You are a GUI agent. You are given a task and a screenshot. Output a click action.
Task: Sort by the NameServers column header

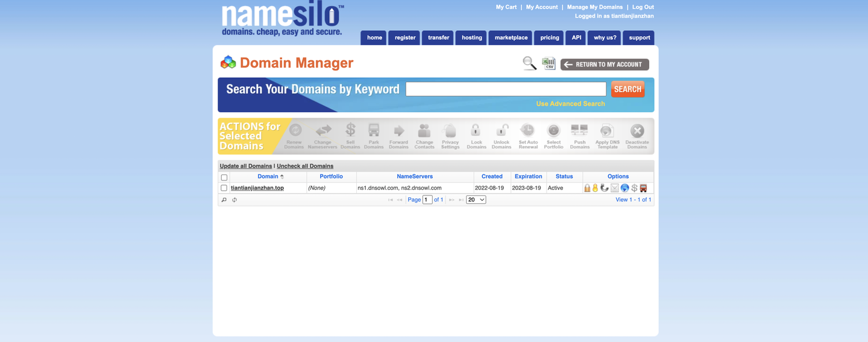[x=415, y=177]
